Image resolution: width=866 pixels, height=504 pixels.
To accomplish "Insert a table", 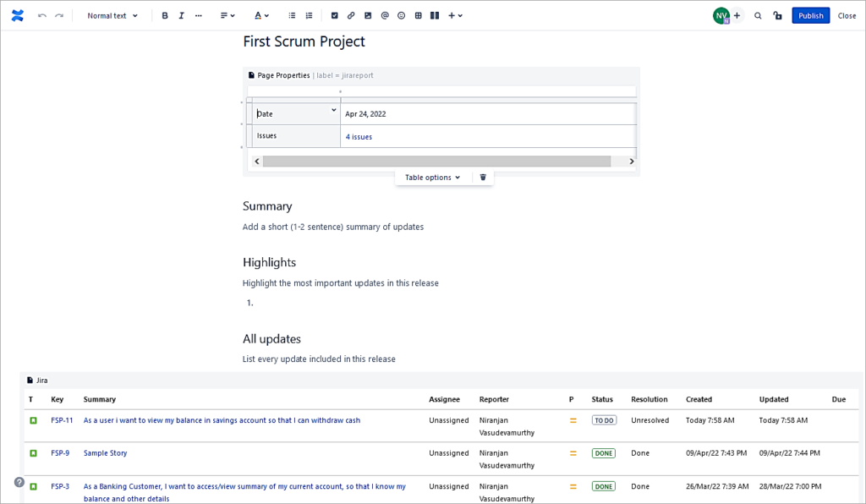I will pyautogui.click(x=417, y=15).
